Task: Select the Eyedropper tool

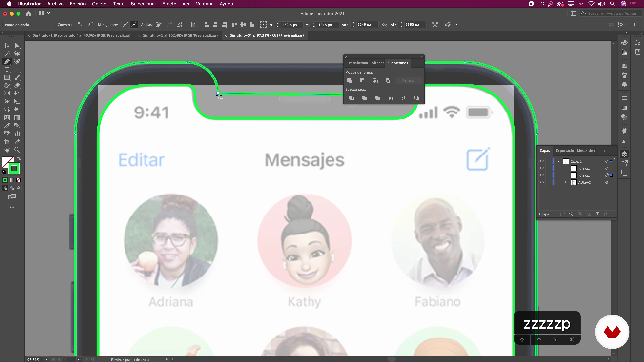Action: click(7, 126)
